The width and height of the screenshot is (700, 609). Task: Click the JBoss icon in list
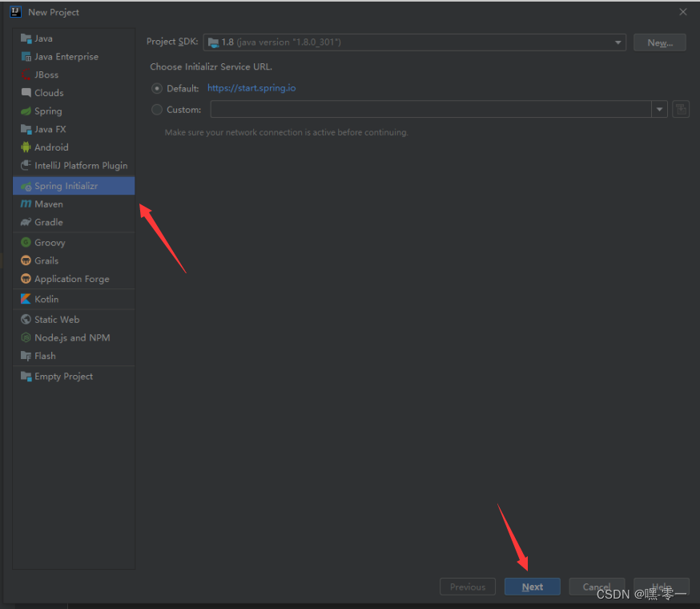26,75
